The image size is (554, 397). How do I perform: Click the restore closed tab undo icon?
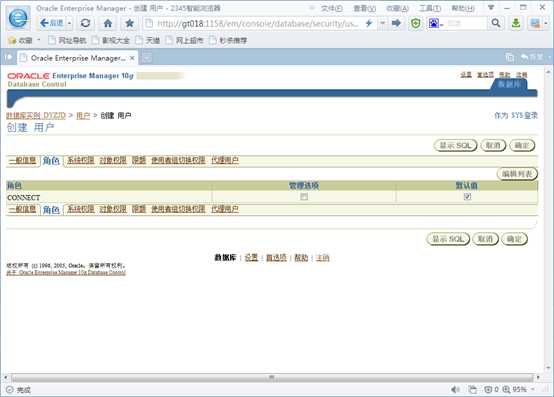coord(532,57)
